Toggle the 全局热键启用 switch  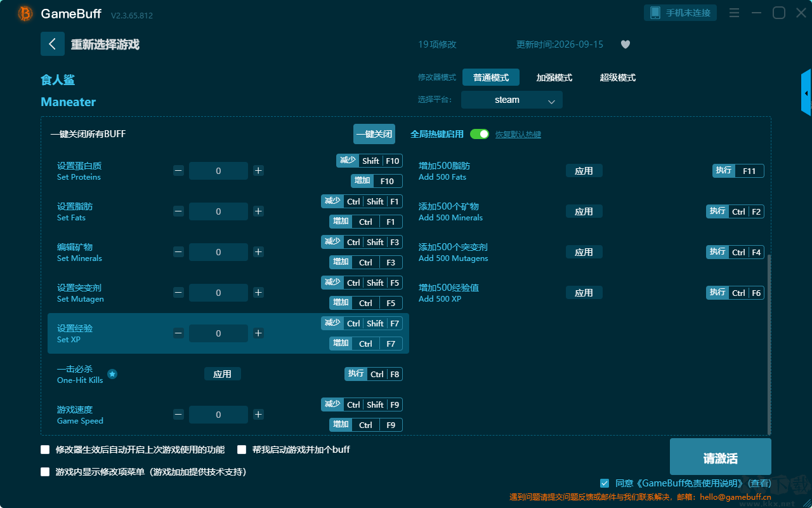[x=480, y=134]
